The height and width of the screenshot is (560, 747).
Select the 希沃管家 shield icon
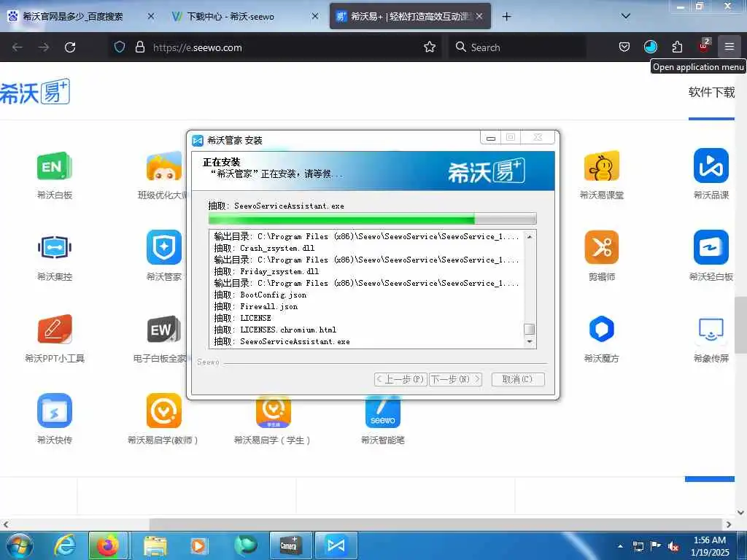(164, 247)
